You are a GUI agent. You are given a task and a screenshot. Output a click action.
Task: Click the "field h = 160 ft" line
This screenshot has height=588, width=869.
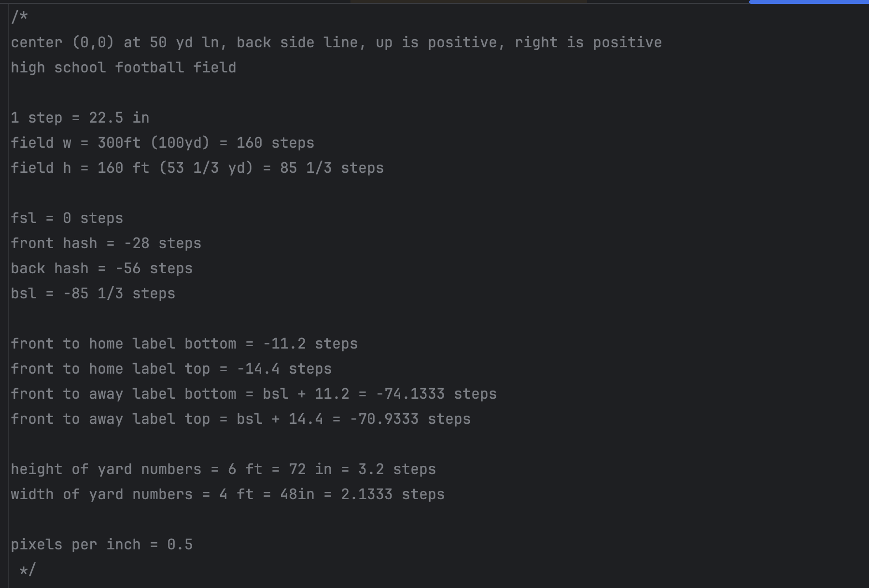197,168
